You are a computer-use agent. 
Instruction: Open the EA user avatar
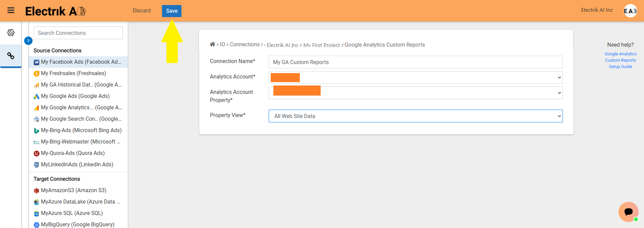630,11
